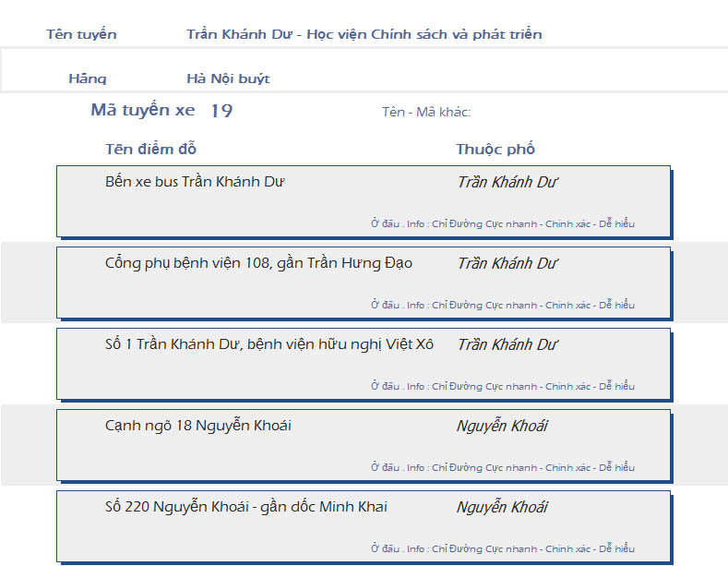This screenshot has width=728, height=566.
Task: Open stop Số 1 Trần Khánh Dư
Action: (x=269, y=344)
